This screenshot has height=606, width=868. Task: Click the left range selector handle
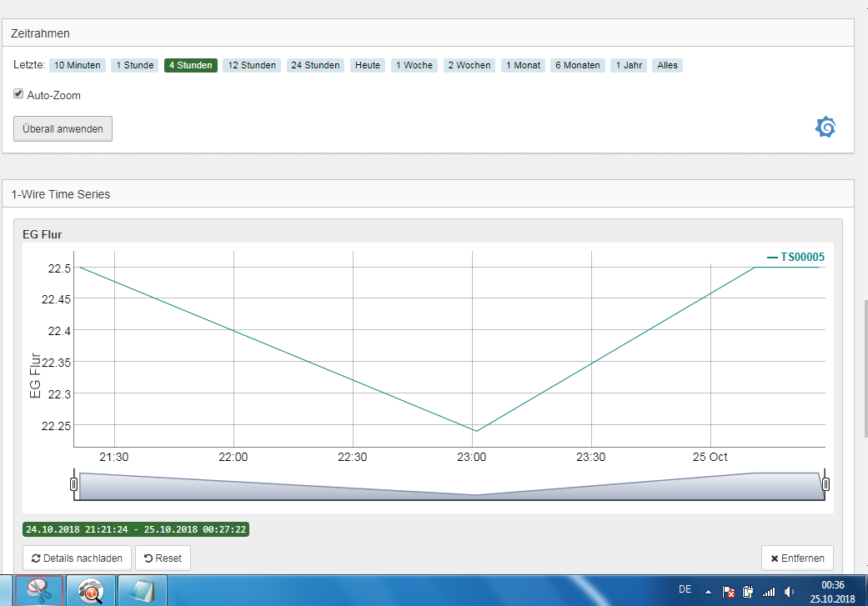click(x=73, y=484)
